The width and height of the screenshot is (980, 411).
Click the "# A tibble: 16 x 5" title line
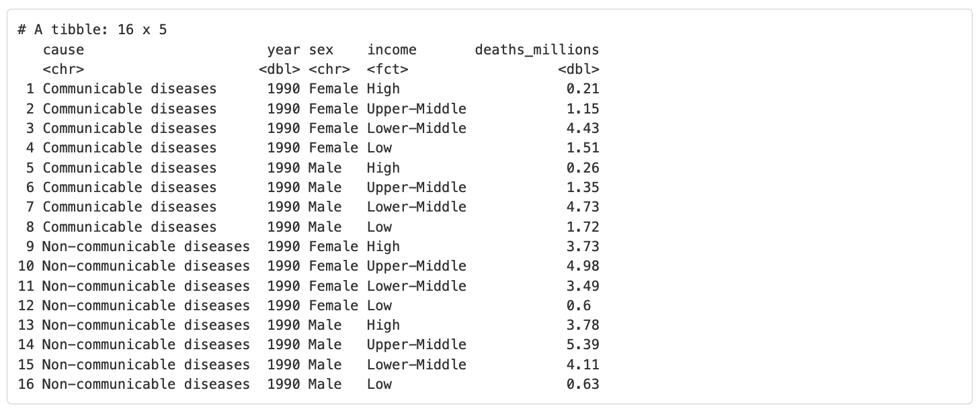coord(92,30)
